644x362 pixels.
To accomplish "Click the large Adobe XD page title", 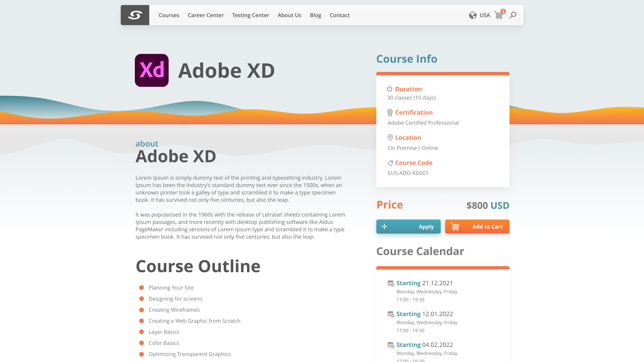I will coord(226,70).
